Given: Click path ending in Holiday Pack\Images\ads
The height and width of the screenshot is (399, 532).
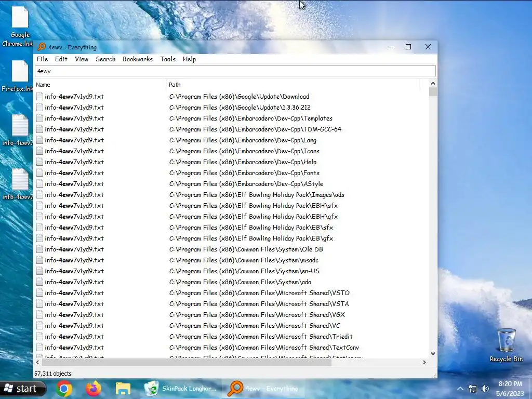Looking at the screenshot, I should (257, 194).
